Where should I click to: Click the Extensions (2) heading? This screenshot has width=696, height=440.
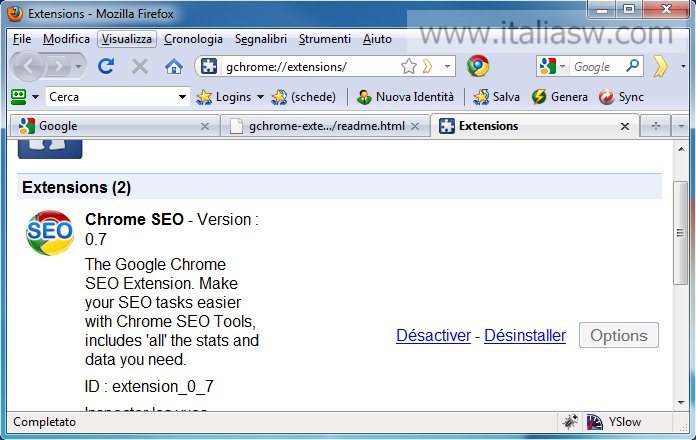point(76,187)
